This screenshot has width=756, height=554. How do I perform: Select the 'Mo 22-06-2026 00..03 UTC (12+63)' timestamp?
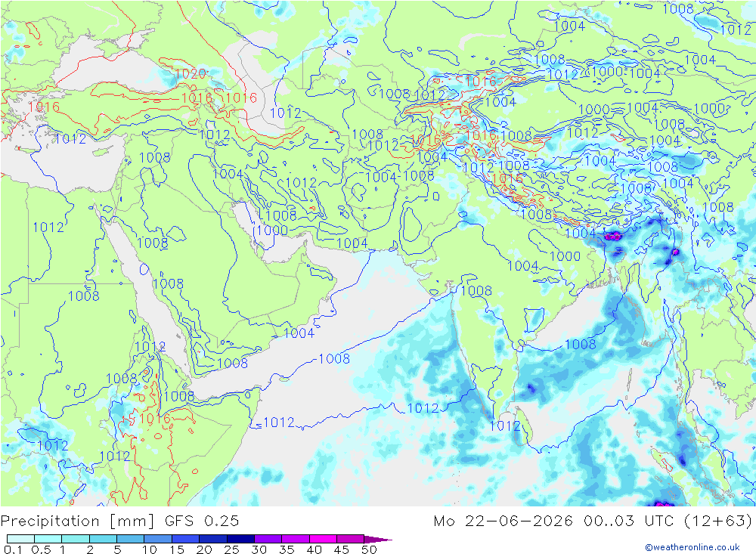(x=593, y=522)
